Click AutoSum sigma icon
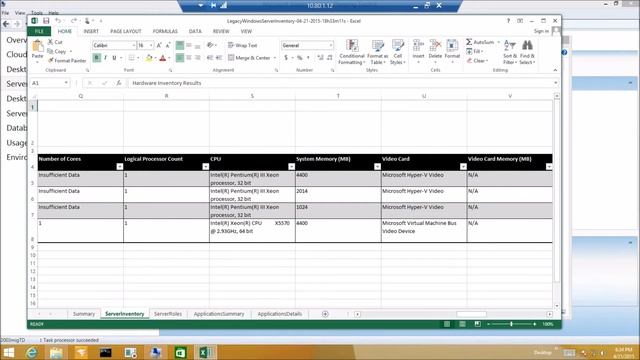The width and height of the screenshot is (640, 360). (x=469, y=42)
